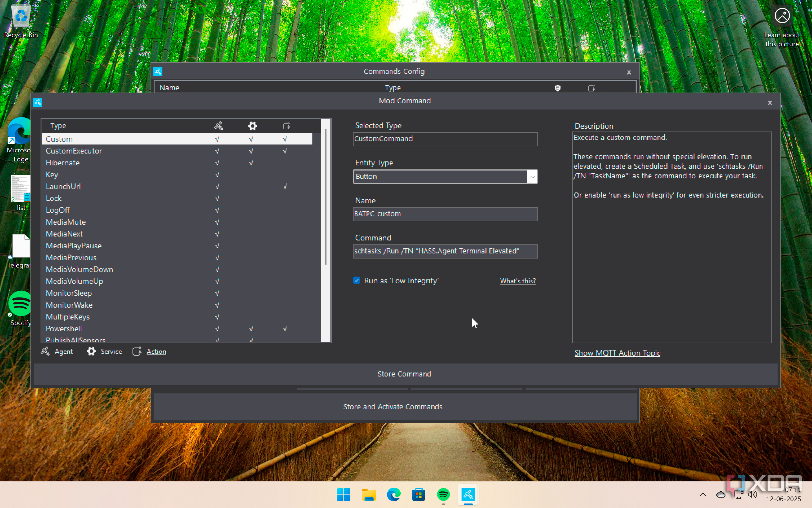Click the shield icon in Commands Config header
812x508 pixels.
[557, 88]
